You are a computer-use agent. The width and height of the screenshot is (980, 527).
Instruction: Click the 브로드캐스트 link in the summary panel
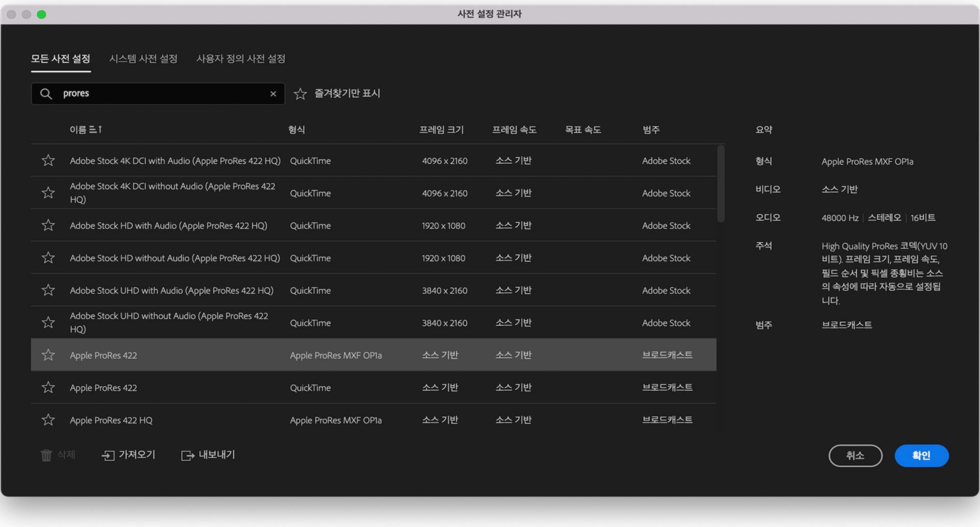(x=847, y=324)
